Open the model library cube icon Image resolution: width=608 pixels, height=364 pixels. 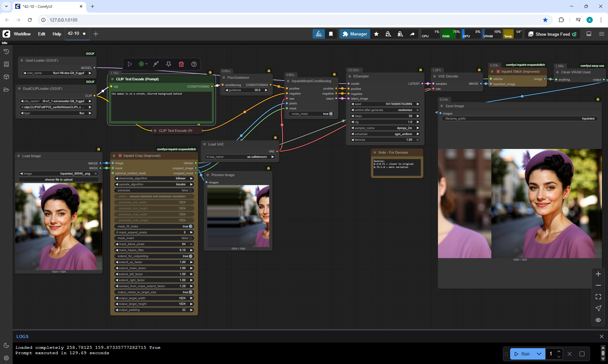coord(6,77)
